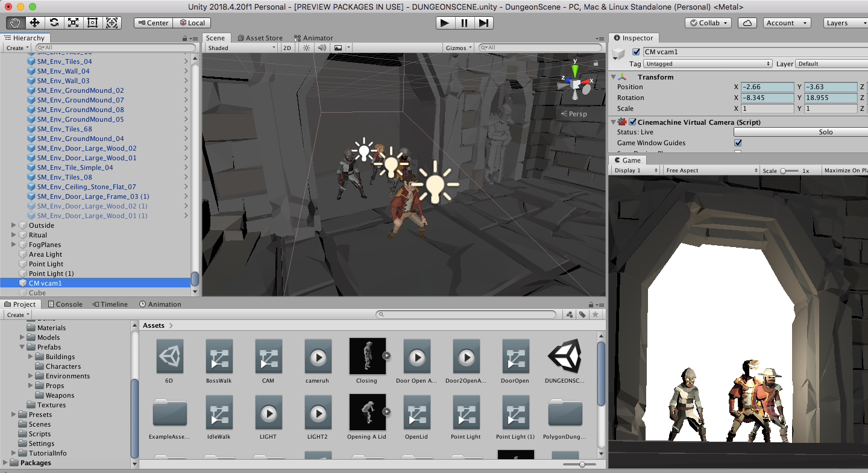Viewport: 868px width, 473px height.
Task: Open the Timeline tab
Action: coord(109,304)
